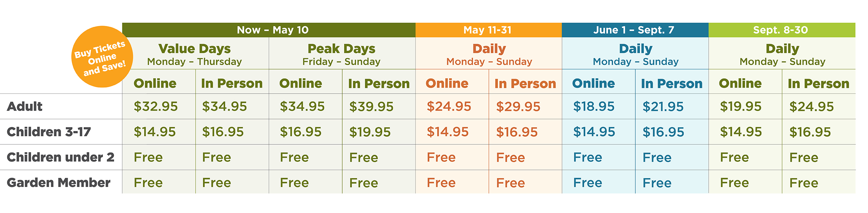
Task: Click the Garden Member row label
Action: click(x=59, y=183)
